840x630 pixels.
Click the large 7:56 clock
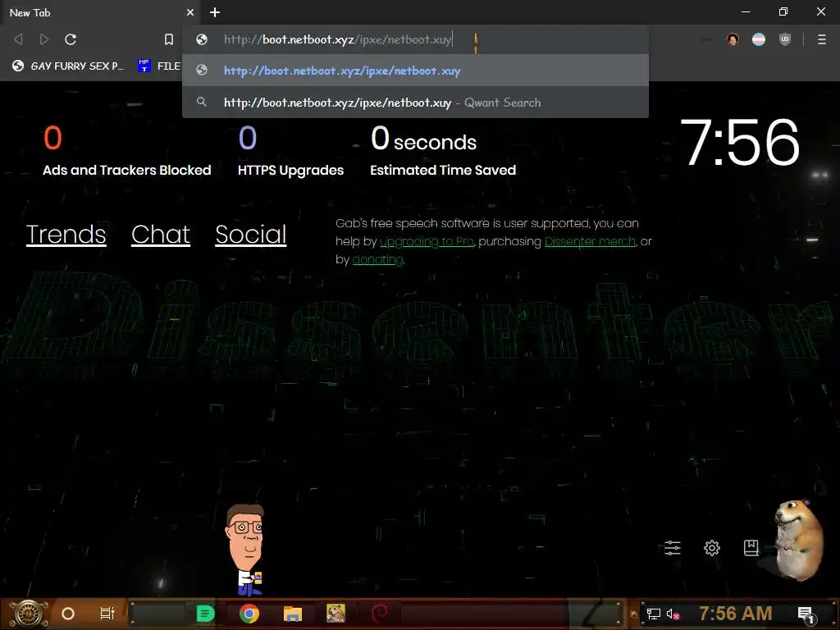click(x=740, y=143)
